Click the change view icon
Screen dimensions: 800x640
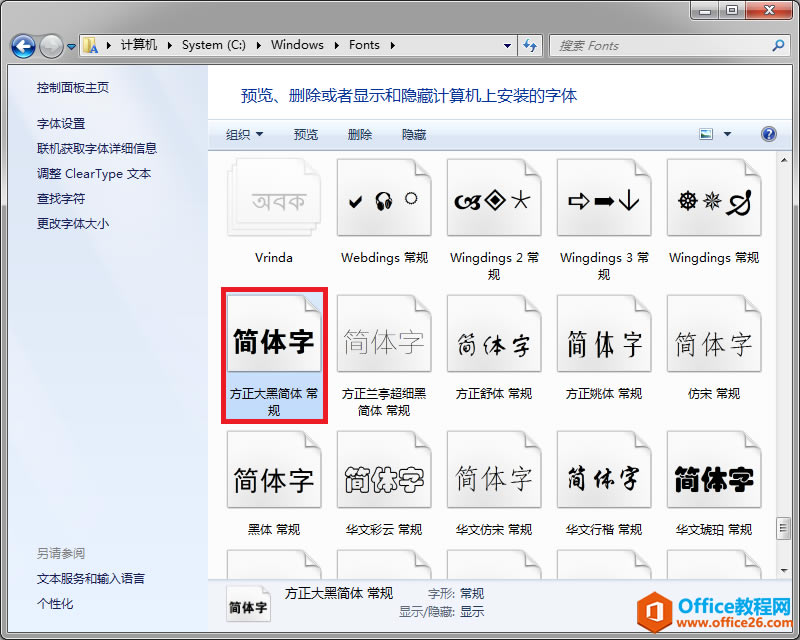706,134
